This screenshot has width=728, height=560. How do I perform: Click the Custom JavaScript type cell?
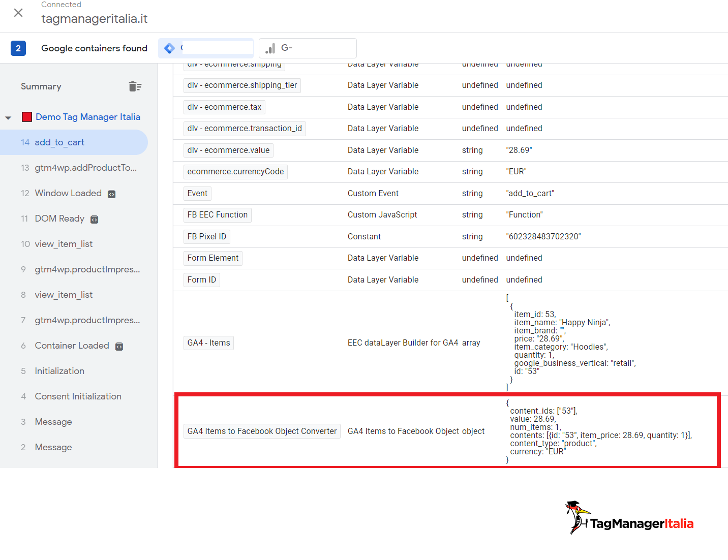pos(382,215)
